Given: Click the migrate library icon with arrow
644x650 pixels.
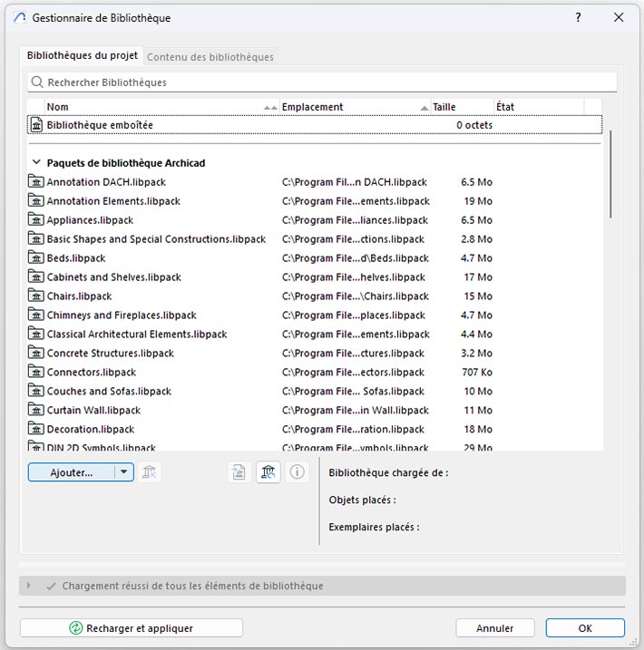Looking at the screenshot, I should (x=239, y=472).
